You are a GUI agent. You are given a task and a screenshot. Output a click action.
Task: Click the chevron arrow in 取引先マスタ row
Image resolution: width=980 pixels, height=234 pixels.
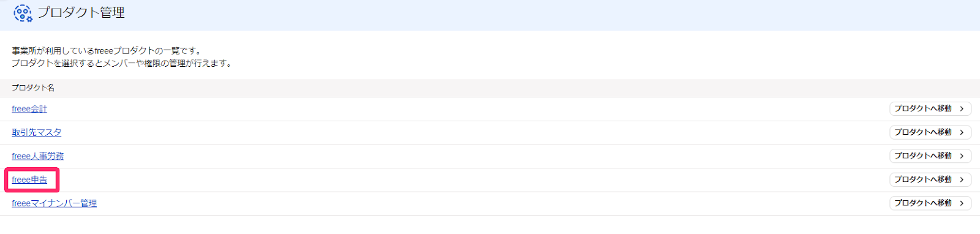[962, 132]
